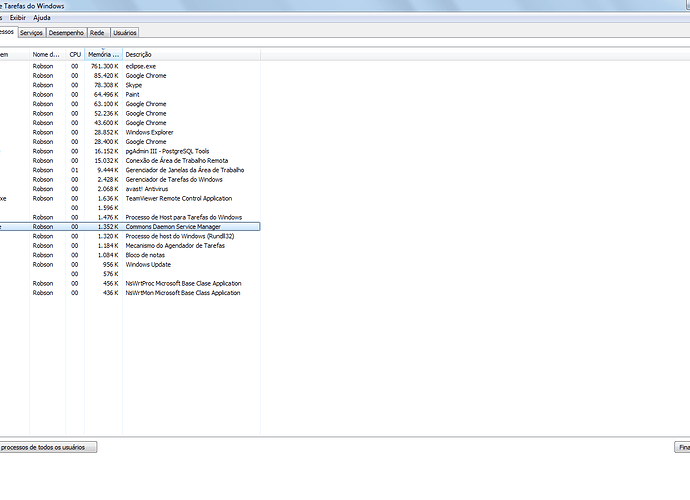Image resolution: width=690 pixels, height=500 pixels.
Task: Click CPU value 01 in the list
Action: [x=75, y=170]
